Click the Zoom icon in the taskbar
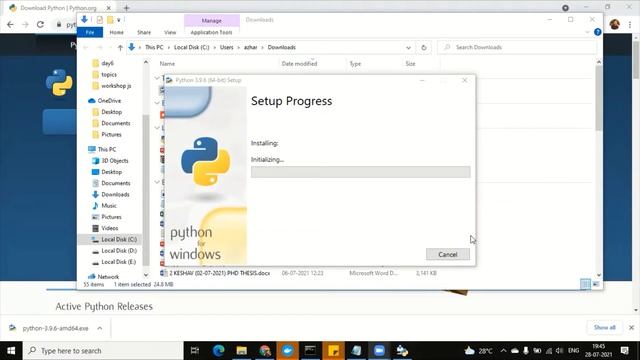 point(379,351)
